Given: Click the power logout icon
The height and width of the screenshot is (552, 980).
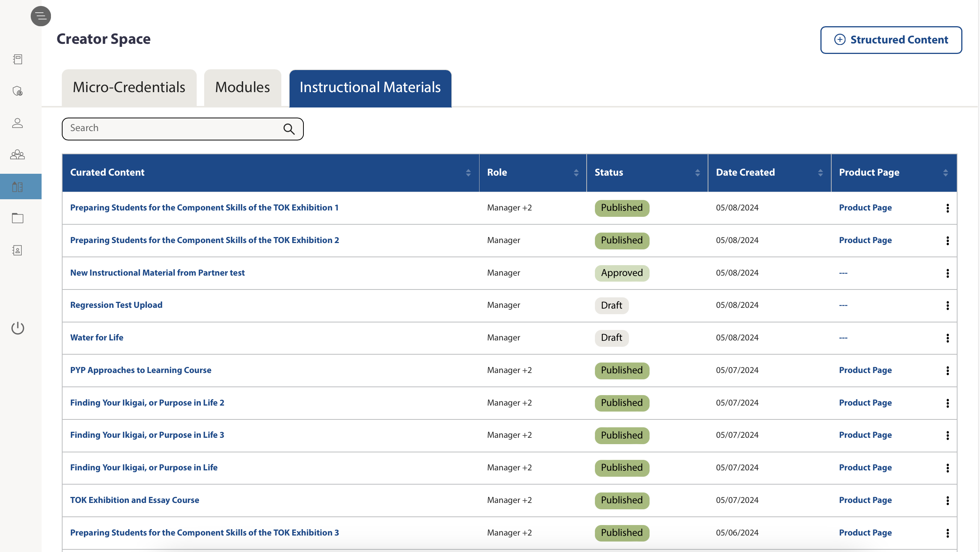Looking at the screenshot, I should click(x=18, y=328).
